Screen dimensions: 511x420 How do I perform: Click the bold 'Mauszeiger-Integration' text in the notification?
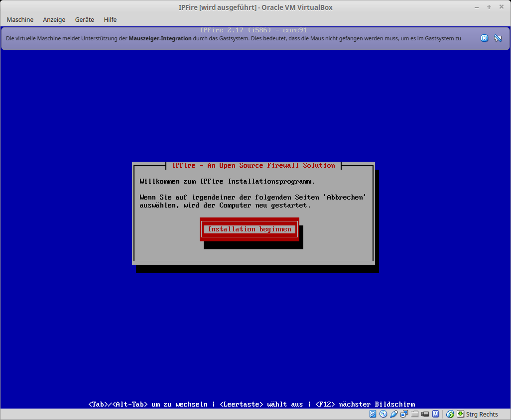(160, 38)
